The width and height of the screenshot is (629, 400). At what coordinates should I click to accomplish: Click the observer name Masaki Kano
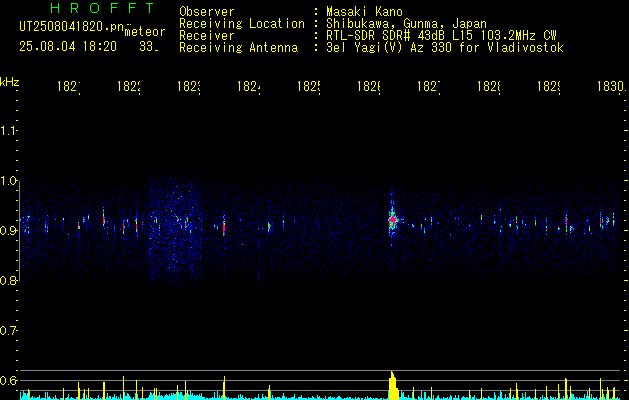(x=364, y=12)
